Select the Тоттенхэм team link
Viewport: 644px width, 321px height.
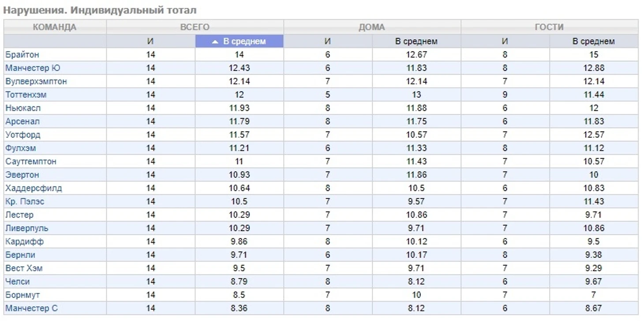[26, 95]
